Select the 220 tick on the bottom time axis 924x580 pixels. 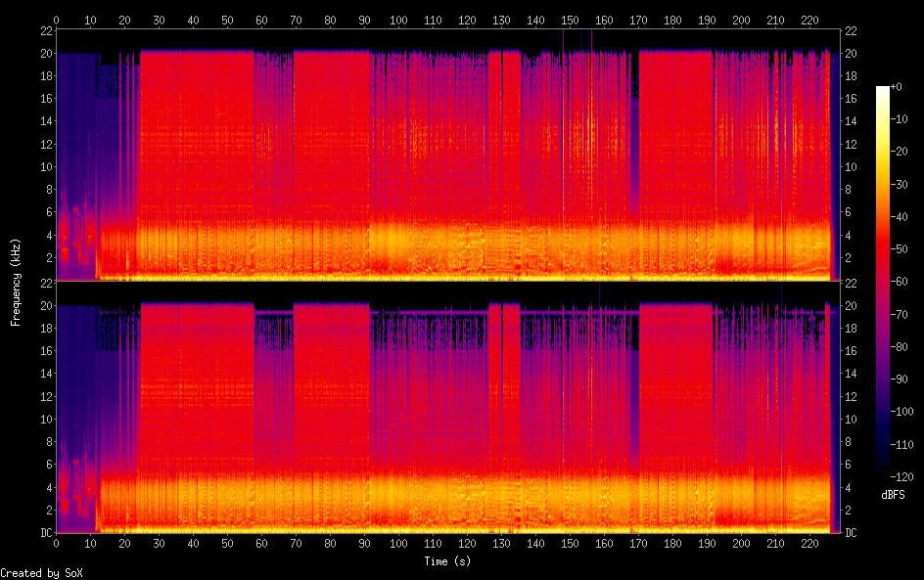(809, 544)
